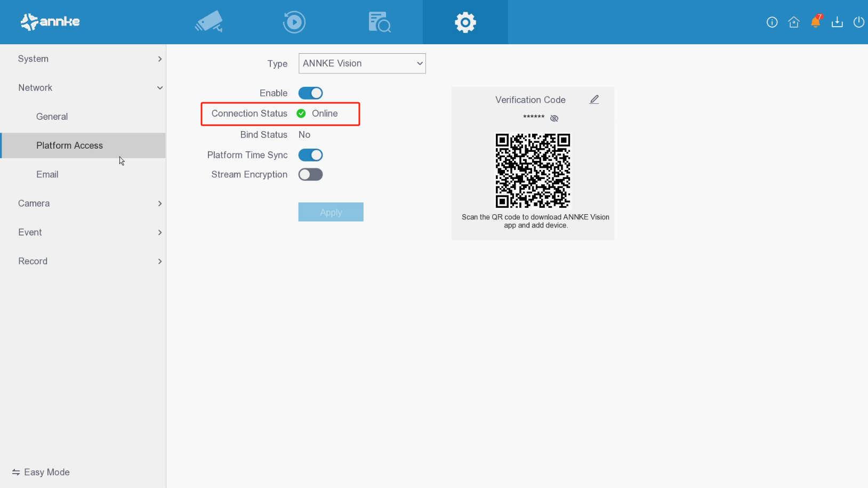Select General under Network
The image size is (868, 488).
tap(83, 117)
